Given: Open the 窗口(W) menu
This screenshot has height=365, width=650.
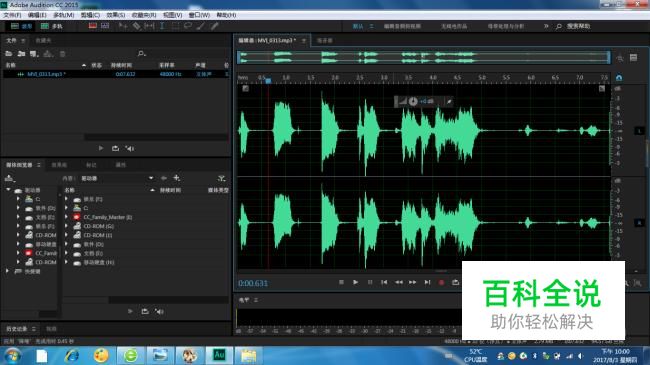Looking at the screenshot, I should [199, 15].
